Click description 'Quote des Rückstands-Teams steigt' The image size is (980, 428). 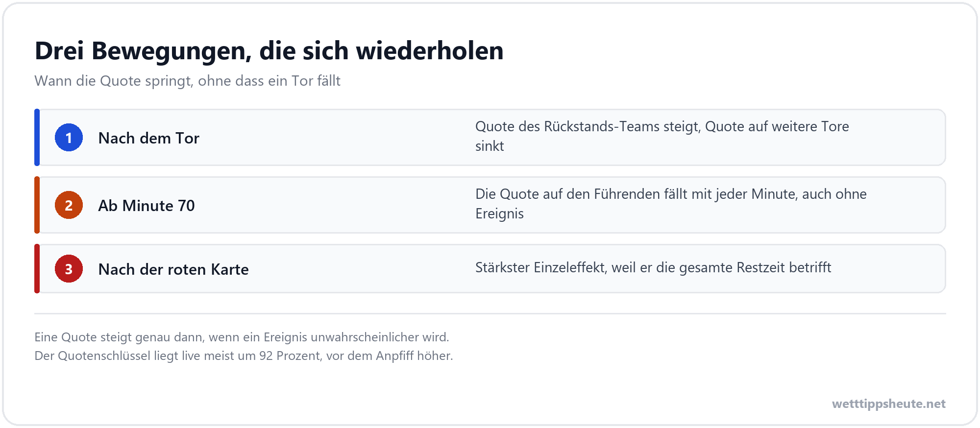point(662,136)
